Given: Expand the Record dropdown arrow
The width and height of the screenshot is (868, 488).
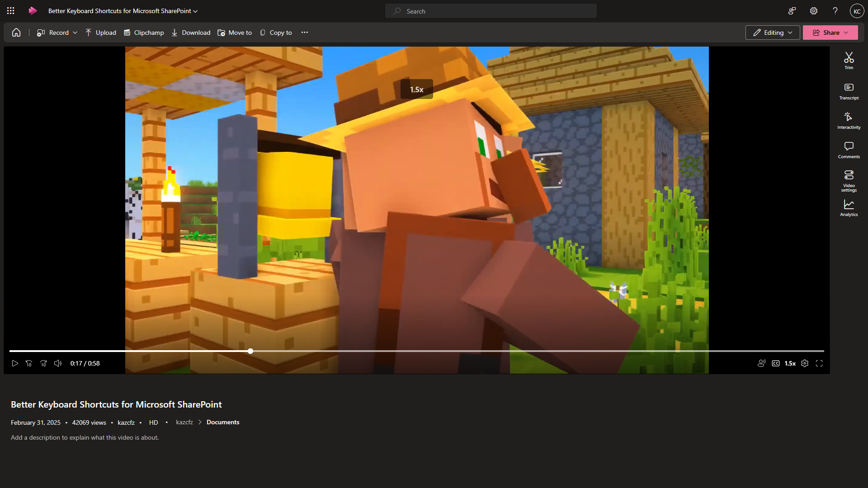Looking at the screenshot, I should 75,33.
